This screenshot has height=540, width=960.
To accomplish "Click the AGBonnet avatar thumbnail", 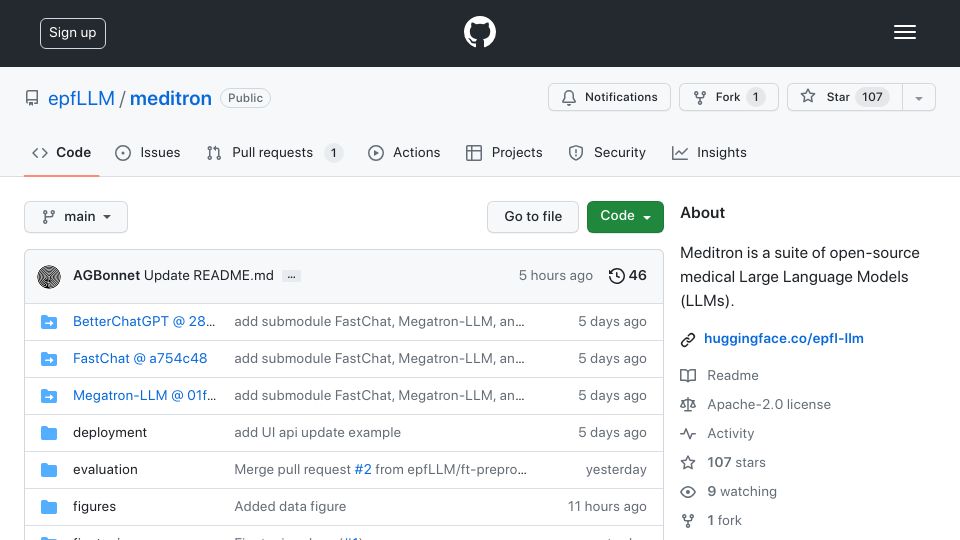I will tap(49, 277).
